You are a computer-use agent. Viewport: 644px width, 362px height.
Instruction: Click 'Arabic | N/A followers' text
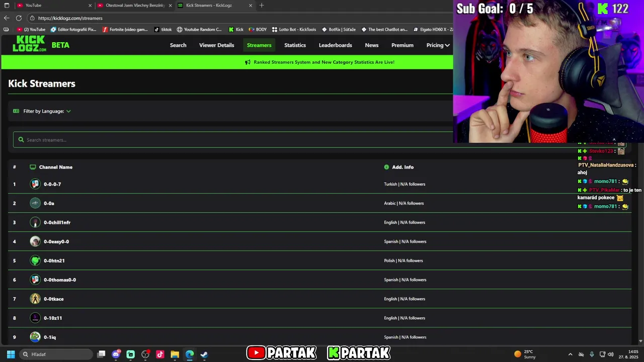(404, 203)
